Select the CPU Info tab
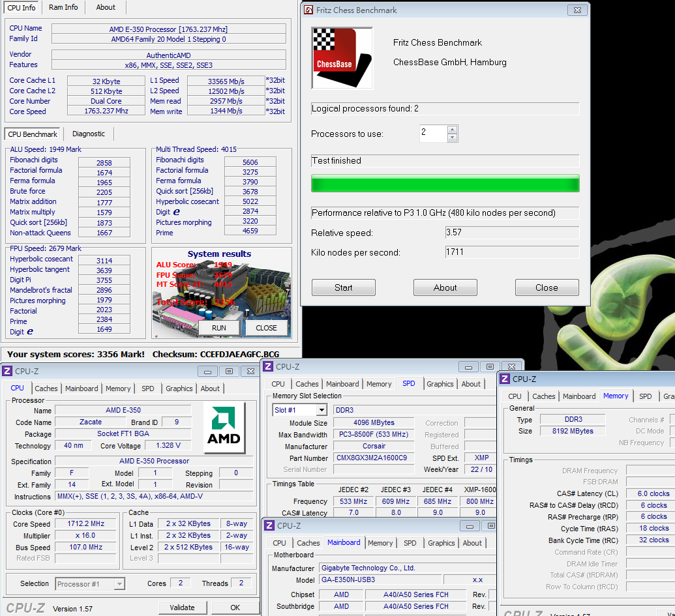This screenshot has height=616, width=675. click(22, 8)
